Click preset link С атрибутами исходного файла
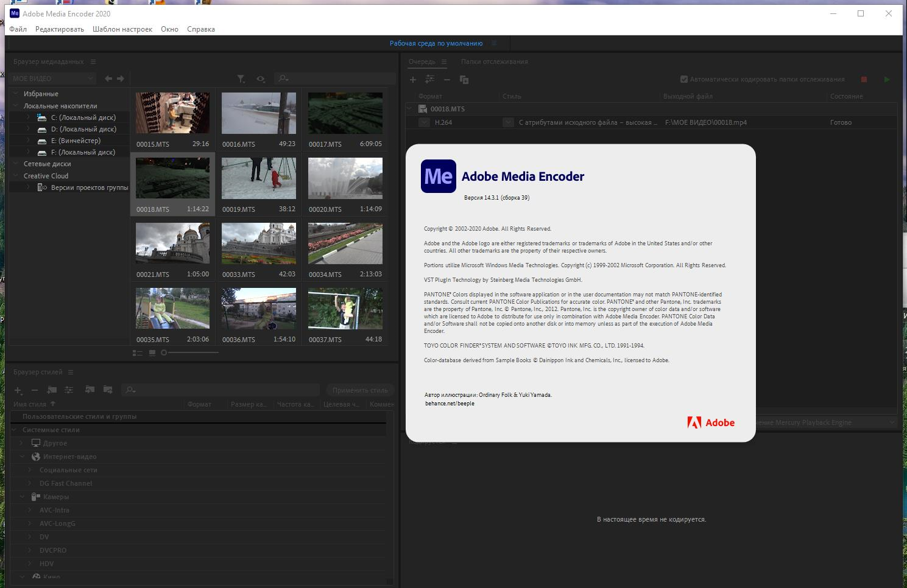Image resolution: width=907 pixels, height=588 pixels. click(588, 122)
